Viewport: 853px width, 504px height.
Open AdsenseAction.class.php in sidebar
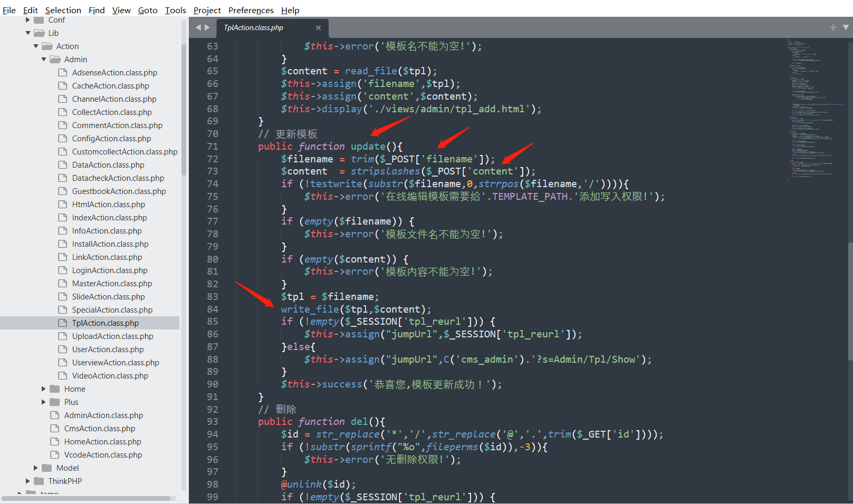tap(114, 73)
